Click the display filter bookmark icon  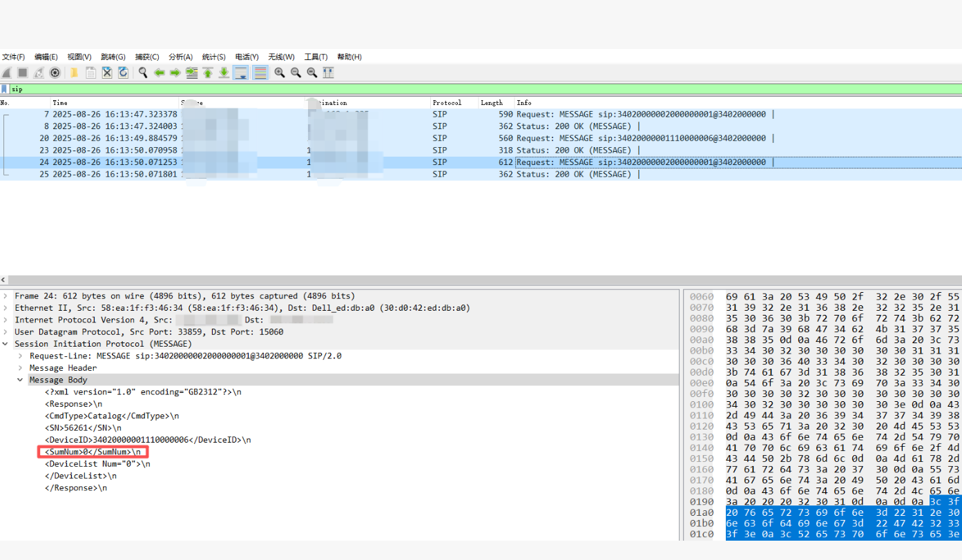(4, 89)
